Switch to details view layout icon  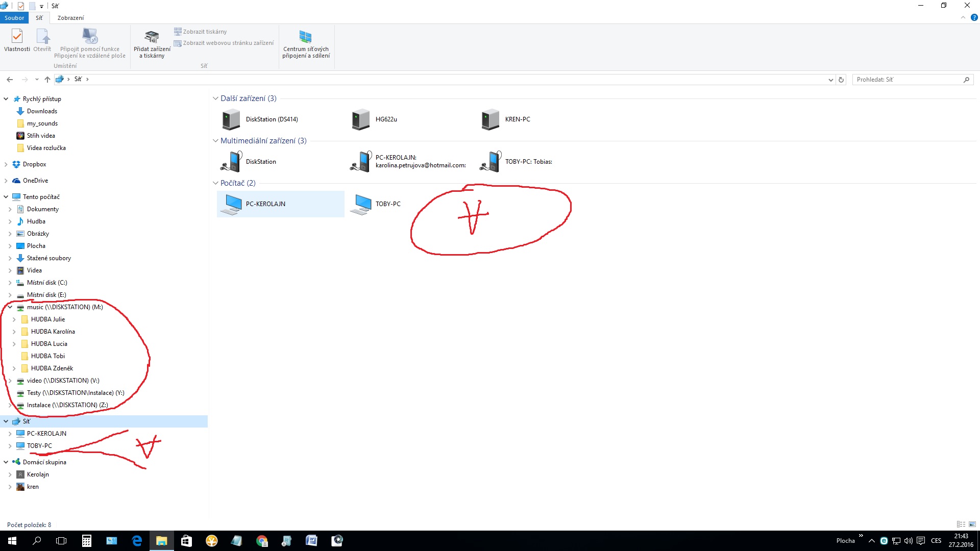point(961,524)
